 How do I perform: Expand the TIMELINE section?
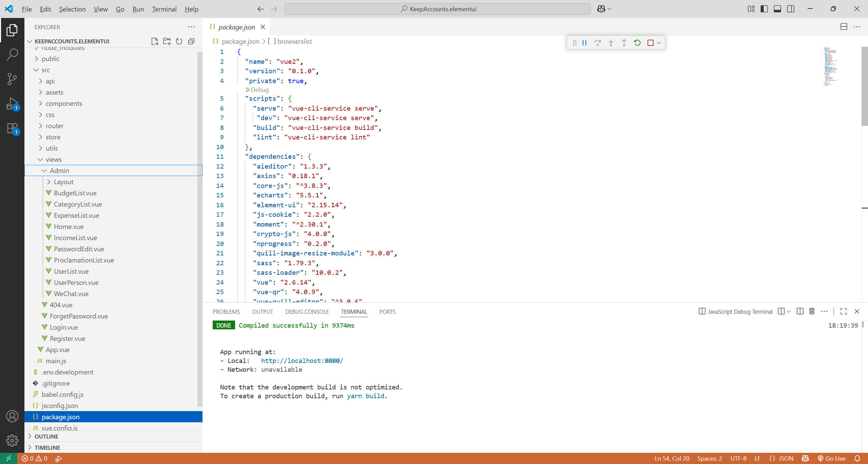point(113,448)
